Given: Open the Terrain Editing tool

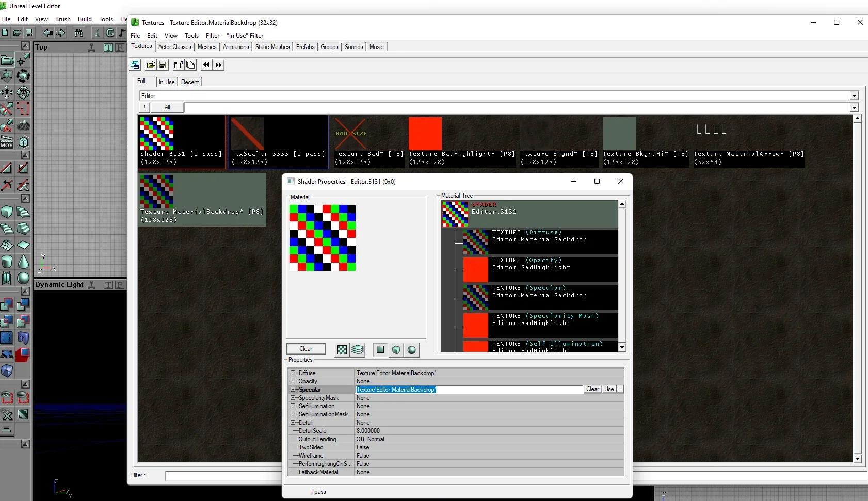Looking at the screenshot, I should [23, 125].
